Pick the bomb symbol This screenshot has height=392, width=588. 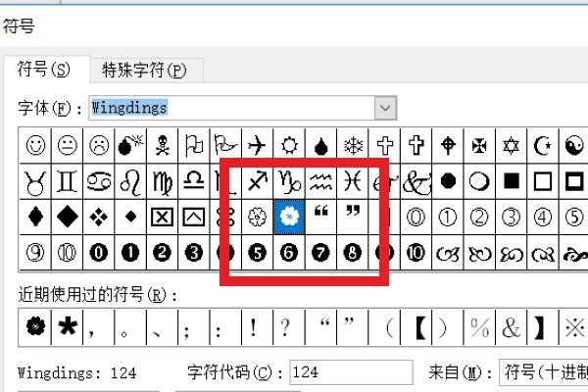[x=130, y=145]
